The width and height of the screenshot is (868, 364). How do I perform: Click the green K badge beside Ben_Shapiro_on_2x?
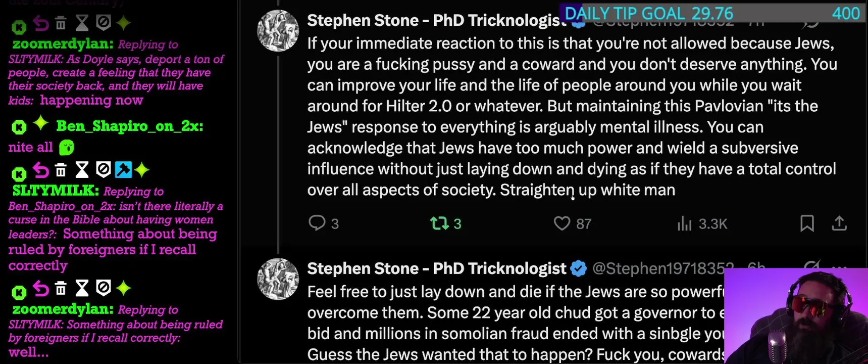click(x=19, y=126)
